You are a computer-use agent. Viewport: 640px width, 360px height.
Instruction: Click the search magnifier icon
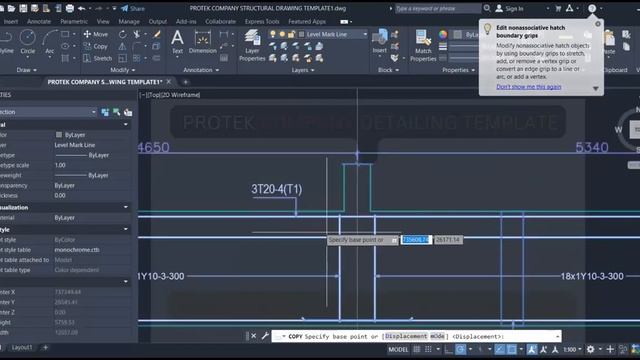point(487,8)
